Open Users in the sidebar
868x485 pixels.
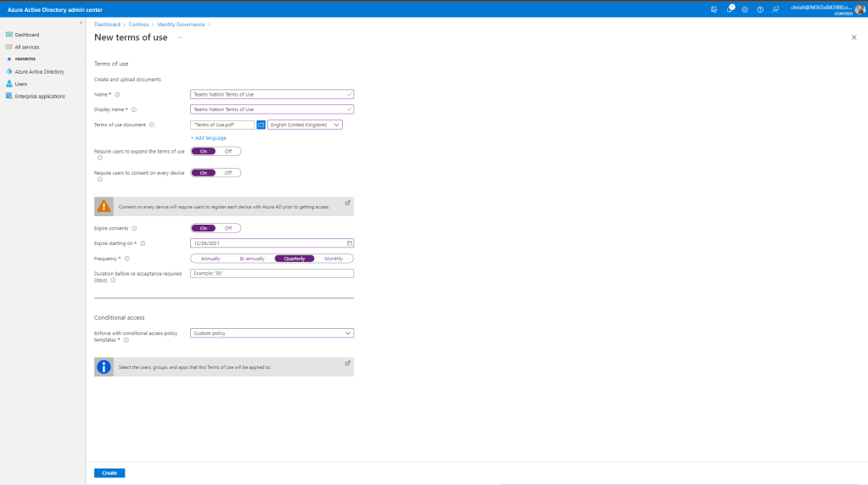click(21, 84)
